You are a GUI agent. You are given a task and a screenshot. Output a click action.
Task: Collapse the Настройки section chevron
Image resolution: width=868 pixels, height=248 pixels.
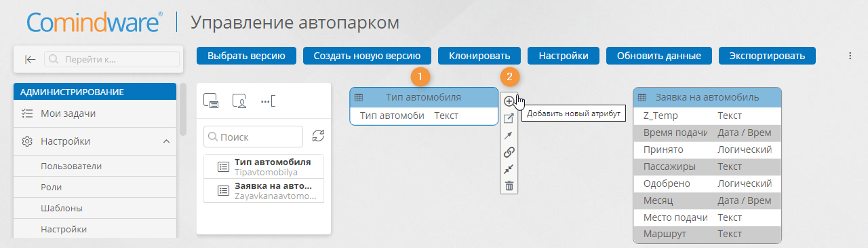[x=166, y=141]
